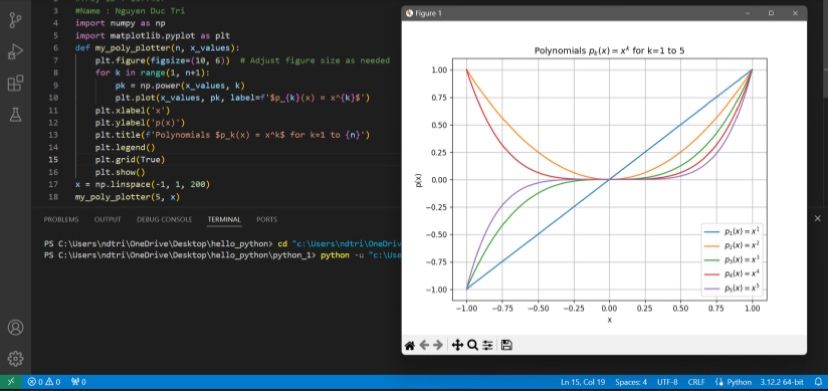Viewport: 828px width, 391px height.
Task: Open the Accounts menu icon
Action: coord(15,327)
